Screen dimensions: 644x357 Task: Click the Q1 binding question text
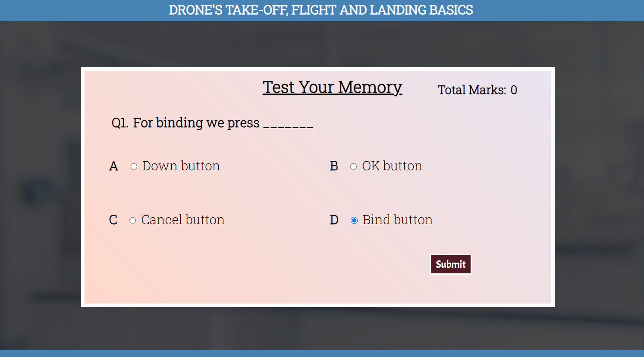coord(212,123)
